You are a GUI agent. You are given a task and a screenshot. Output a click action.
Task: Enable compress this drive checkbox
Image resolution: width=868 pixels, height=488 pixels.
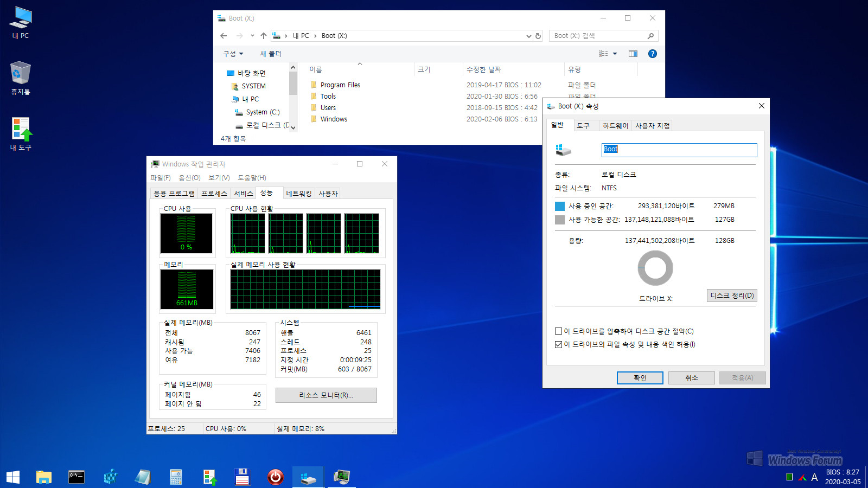(558, 331)
